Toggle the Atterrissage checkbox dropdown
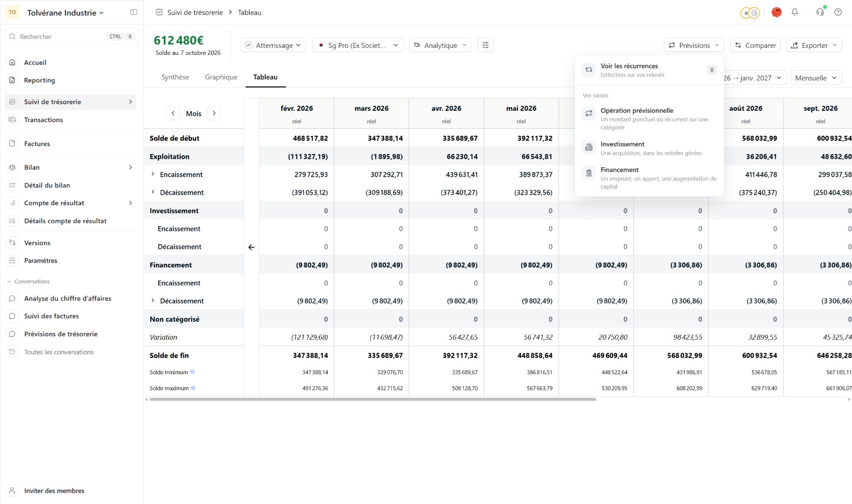852x504 pixels. (x=273, y=45)
